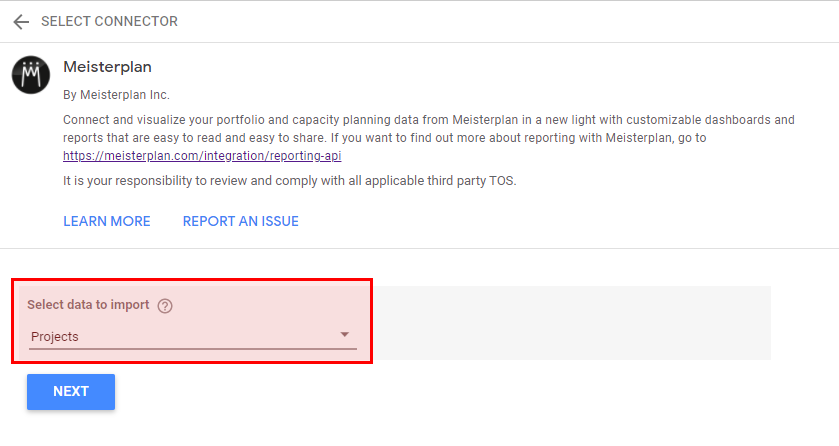Click the Meisterplan logo icon
This screenshot has width=839, height=446.
tap(31, 74)
